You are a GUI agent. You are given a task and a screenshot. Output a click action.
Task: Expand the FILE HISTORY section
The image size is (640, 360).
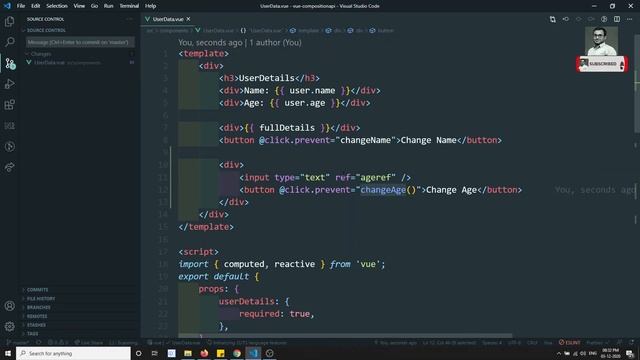41,299
